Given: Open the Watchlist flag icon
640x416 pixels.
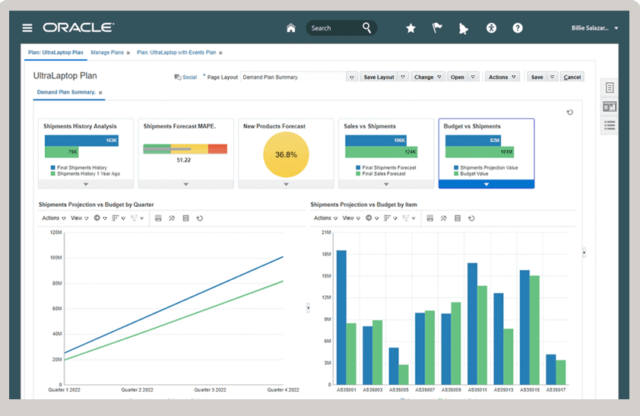Looking at the screenshot, I should tap(437, 28).
